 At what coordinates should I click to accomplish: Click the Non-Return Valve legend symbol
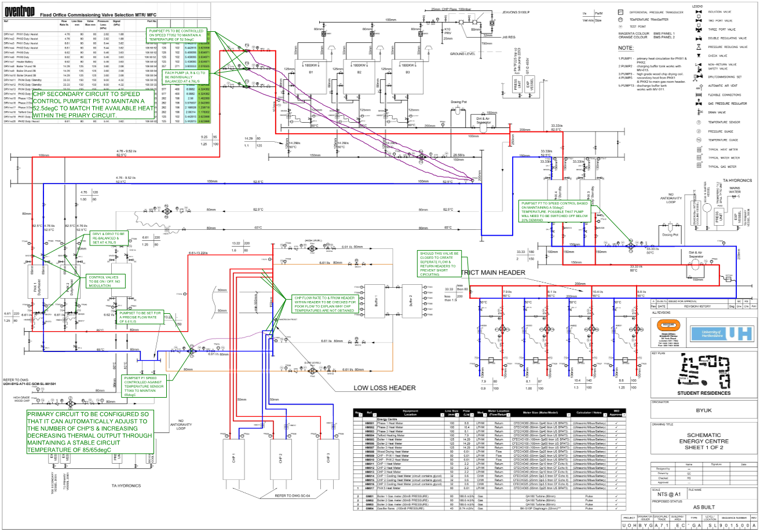coord(698,64)
